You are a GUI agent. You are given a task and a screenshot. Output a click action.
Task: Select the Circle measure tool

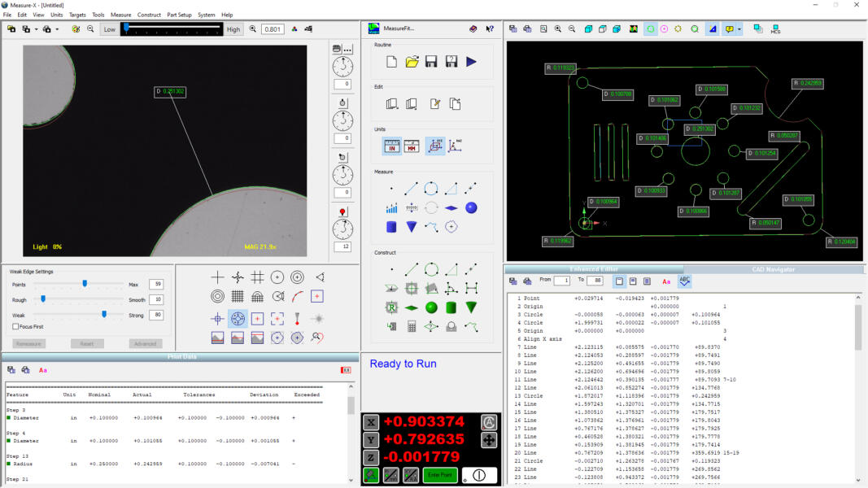[x=431, y=188]
